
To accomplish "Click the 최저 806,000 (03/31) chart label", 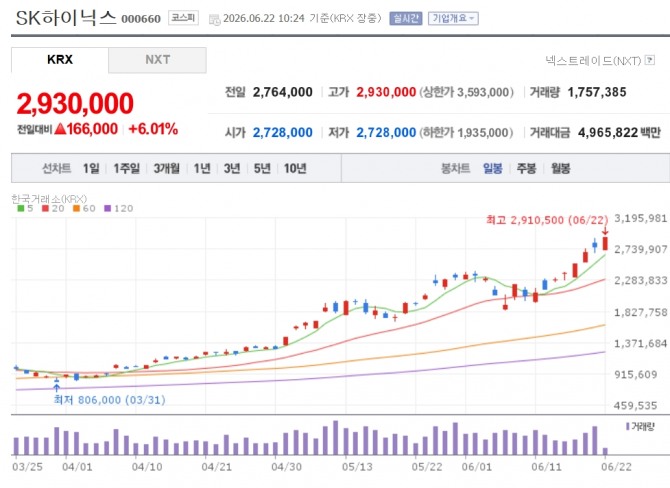I will [109, 400].
